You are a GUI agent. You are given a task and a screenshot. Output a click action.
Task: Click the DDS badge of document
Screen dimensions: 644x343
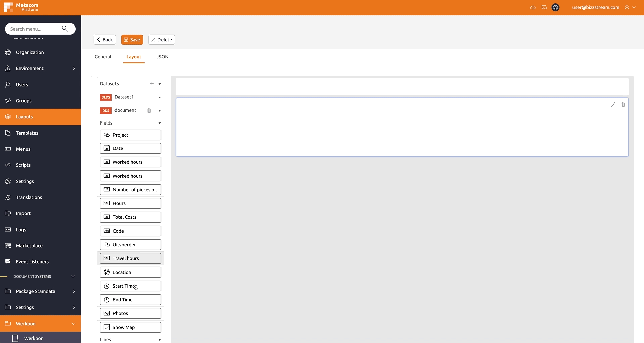tap(106, 111)
